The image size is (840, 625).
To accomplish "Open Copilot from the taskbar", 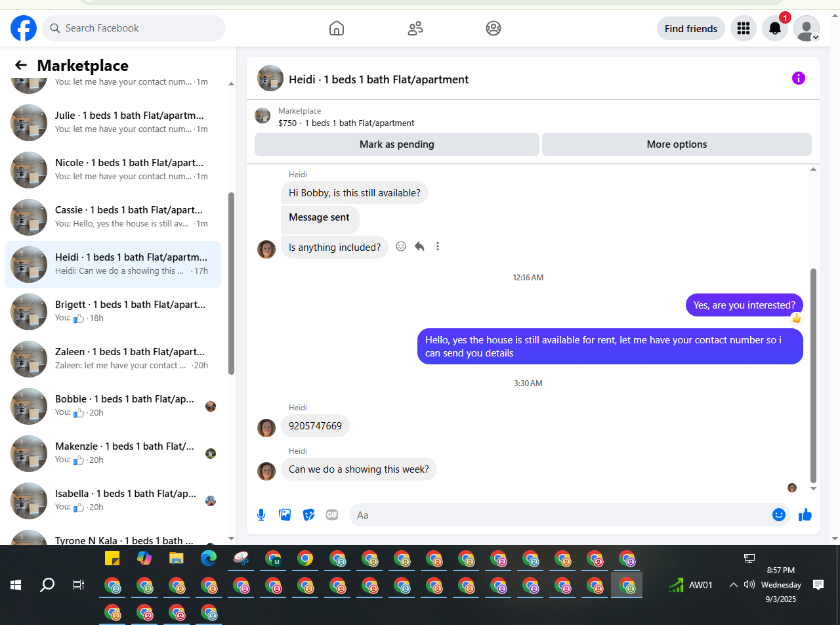I will [144, 559].
